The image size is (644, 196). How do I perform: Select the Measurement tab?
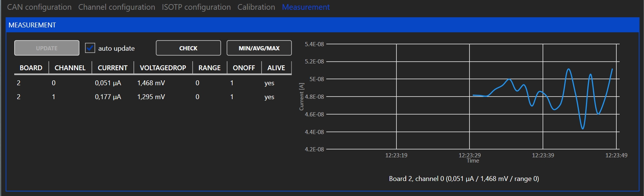pos(306,7)
